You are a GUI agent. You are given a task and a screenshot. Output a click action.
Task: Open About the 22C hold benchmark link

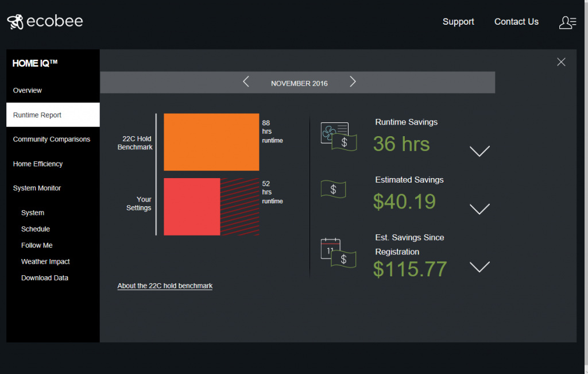coord(165,286)
